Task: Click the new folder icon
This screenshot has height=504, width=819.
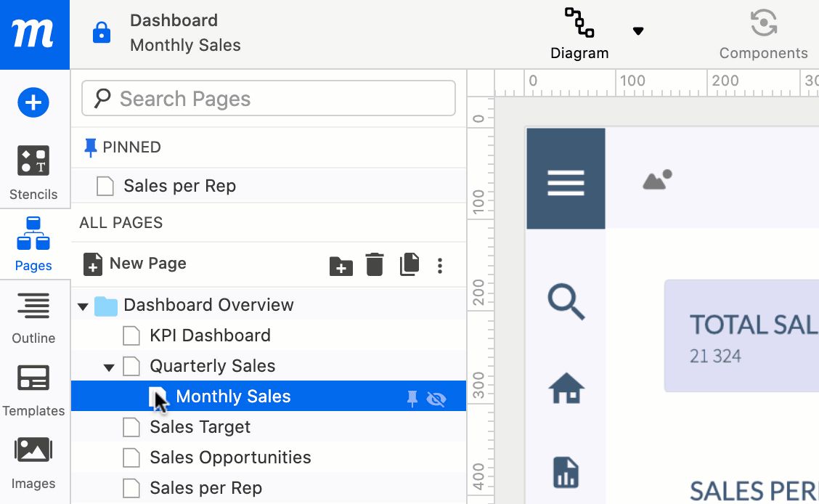Action: click(341, 265)
